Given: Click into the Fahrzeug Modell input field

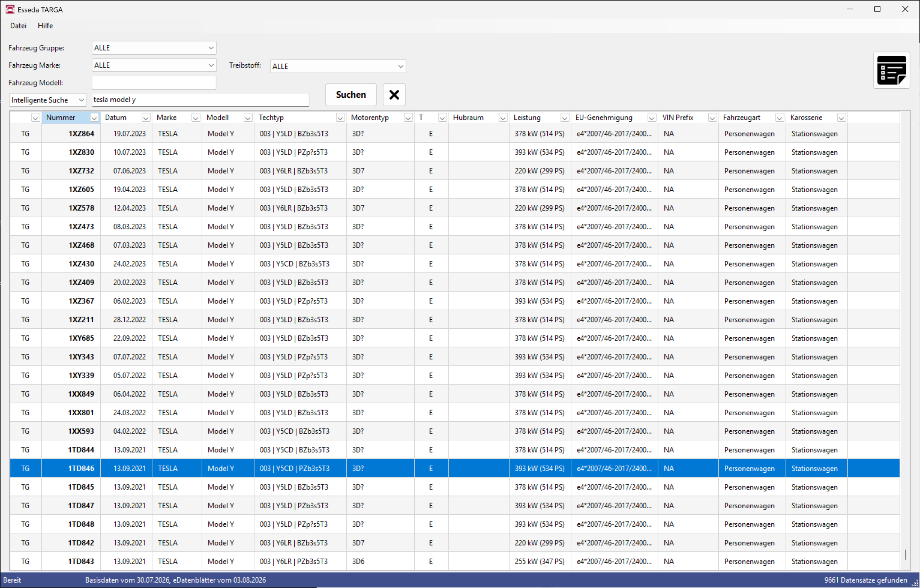Looking at the screenshot, I should click(154, 83).
